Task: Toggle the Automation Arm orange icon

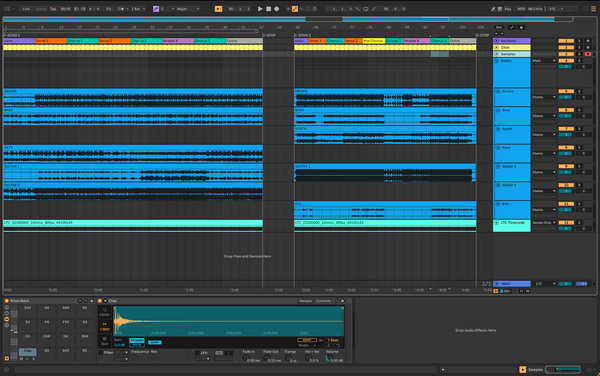Action: [295, 9]
